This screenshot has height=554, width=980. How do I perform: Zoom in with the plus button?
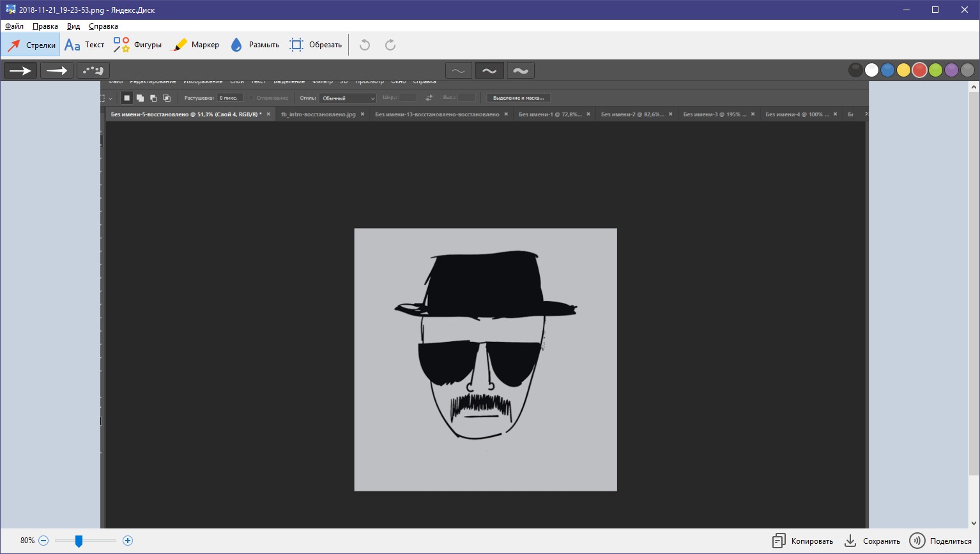128,541
